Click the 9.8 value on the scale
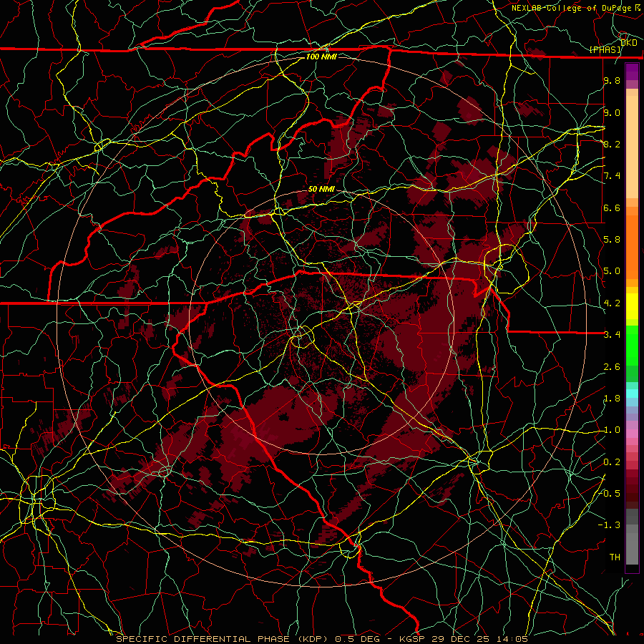 (x=612, y=81)
